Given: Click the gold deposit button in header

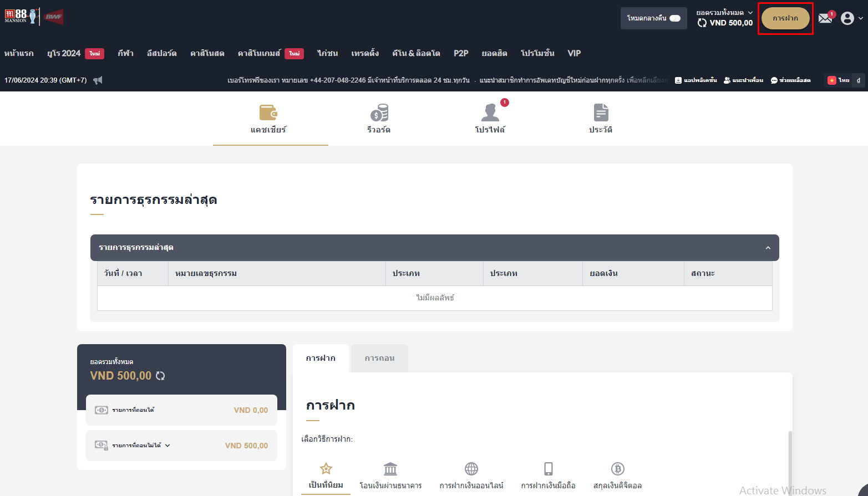Looking at the screenshot, I should point(785,18).
